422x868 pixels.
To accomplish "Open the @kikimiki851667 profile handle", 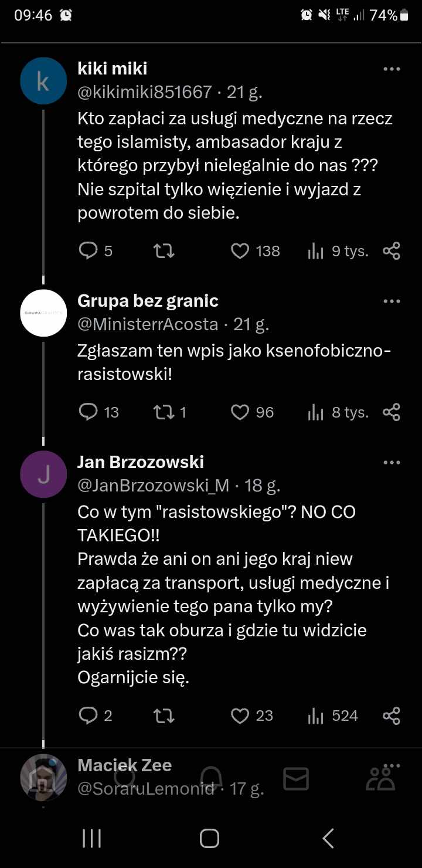I will point(144,92).
